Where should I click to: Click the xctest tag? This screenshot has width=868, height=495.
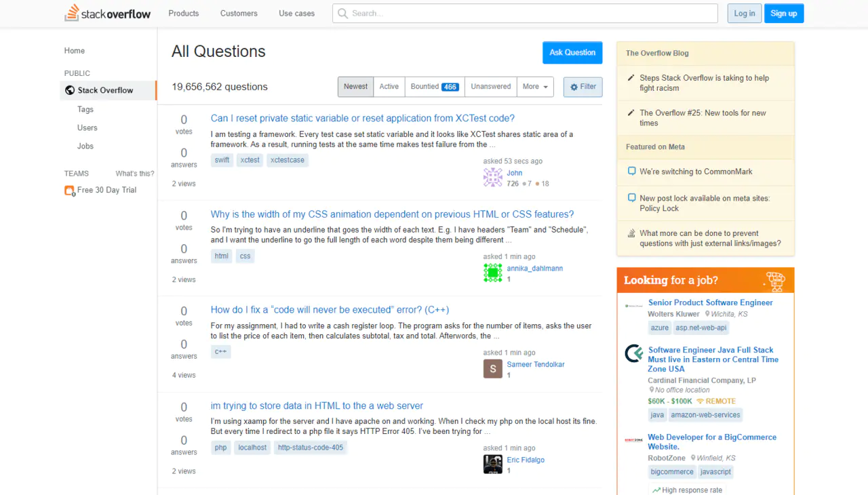click(250, 160)
